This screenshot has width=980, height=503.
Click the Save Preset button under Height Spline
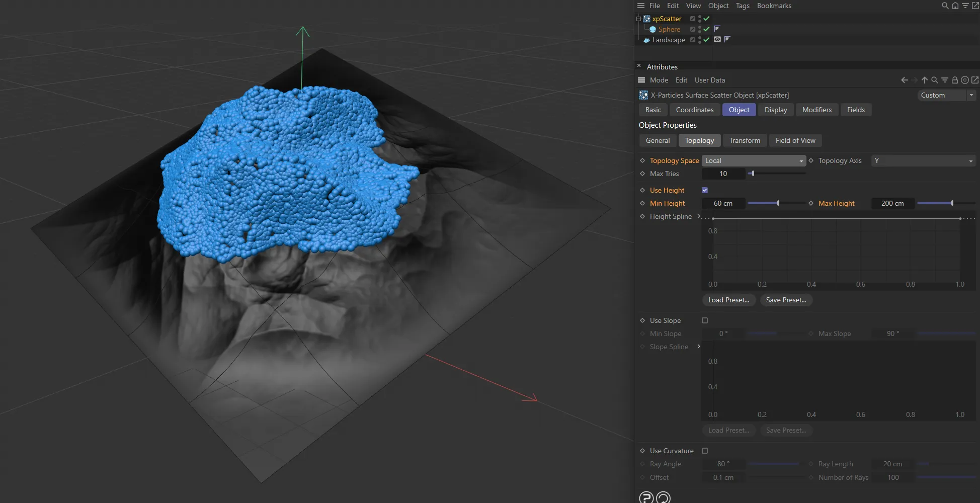[x=786, y=300]
